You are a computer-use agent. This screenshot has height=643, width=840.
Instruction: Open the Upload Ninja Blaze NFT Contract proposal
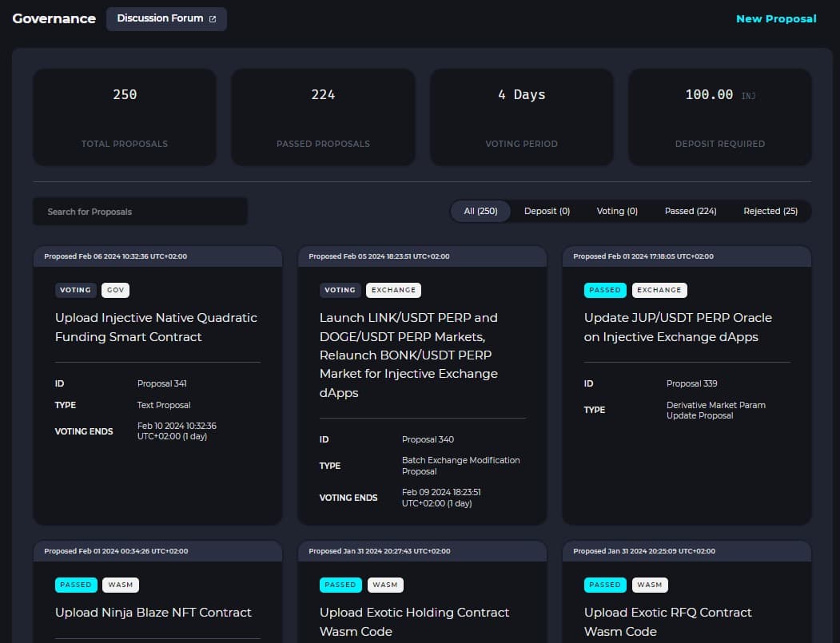point(153,612)
